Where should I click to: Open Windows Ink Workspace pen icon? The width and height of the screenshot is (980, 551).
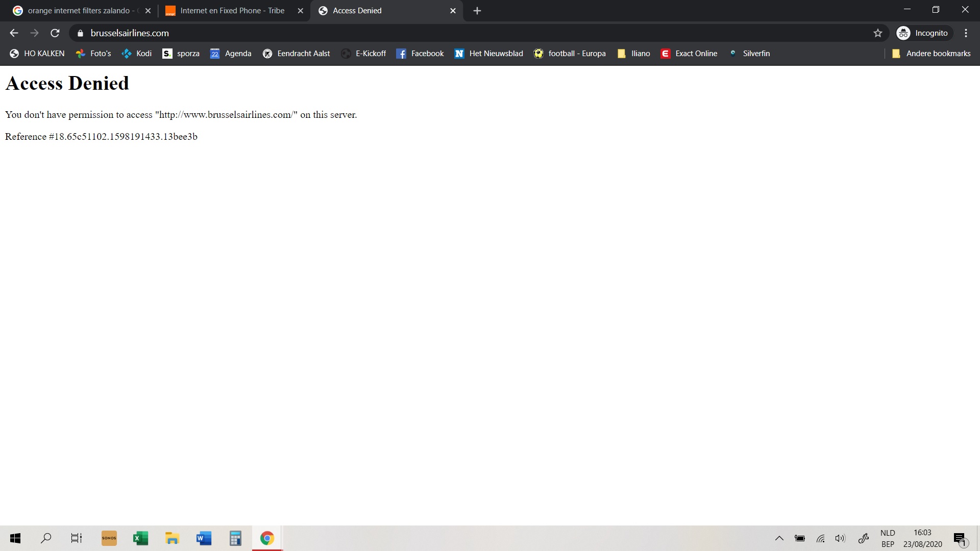pyautogui.click(x=863, y=538)
